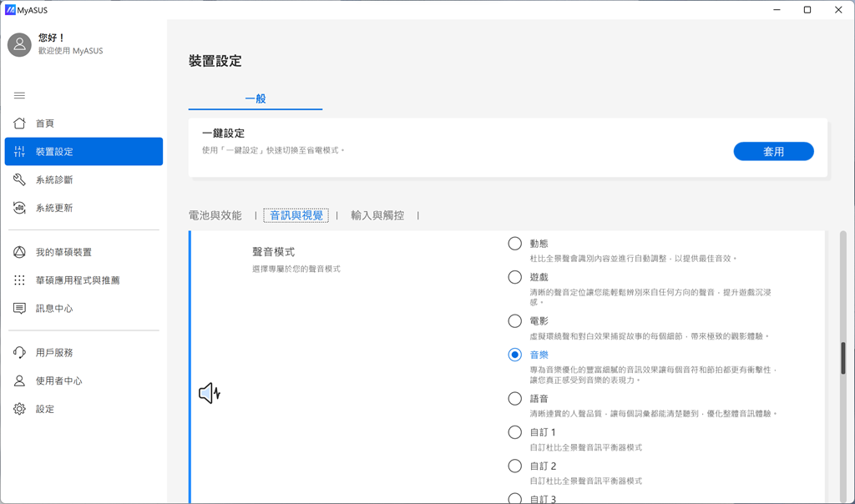Click the 套用 apply button
The height and width of the screenshot is (504, 855).
(773, 152)
